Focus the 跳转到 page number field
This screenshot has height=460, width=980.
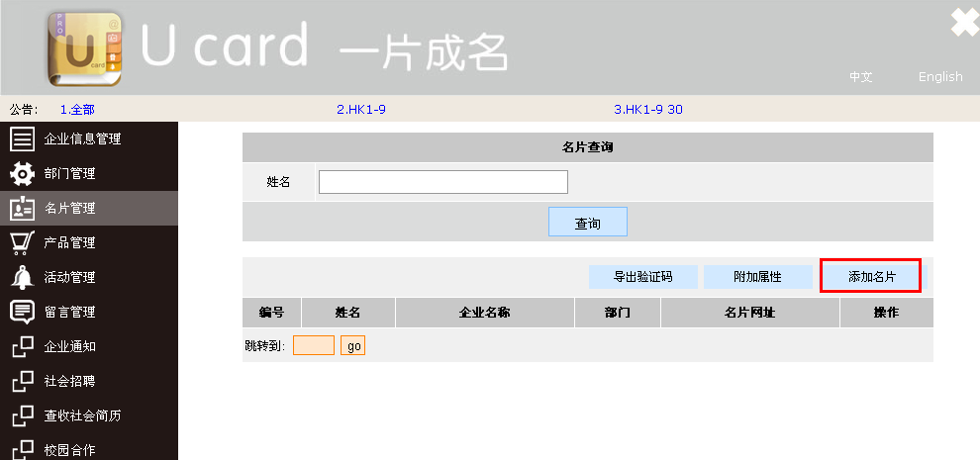coord(314,345)
